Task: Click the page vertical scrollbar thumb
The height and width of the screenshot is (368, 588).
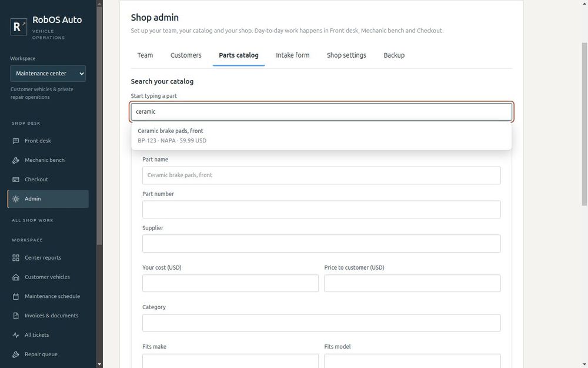Action: (x=584, y=124)
